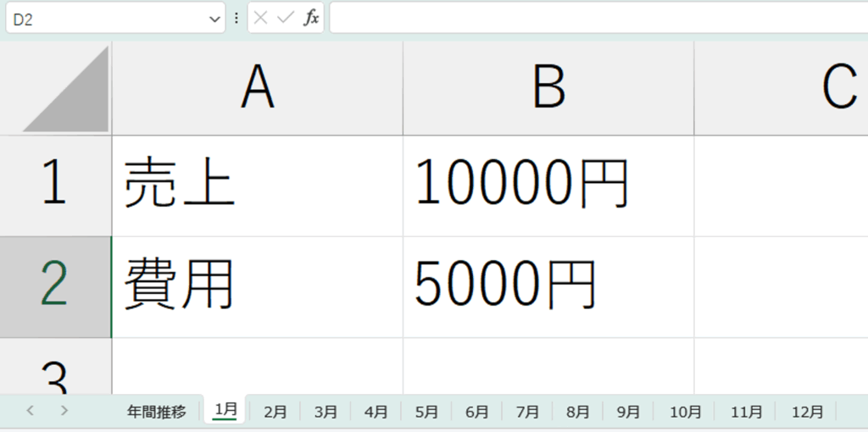The width and height of the screenshot is (868, 432).
Task: Select column B header
Action: (x=548, y=89)
